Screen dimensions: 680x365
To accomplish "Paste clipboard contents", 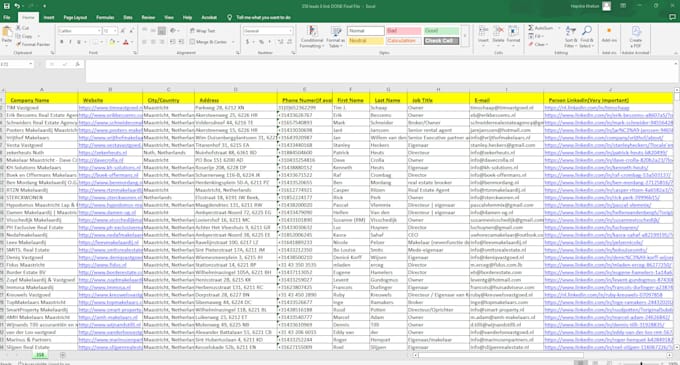I will pos(7,35).
